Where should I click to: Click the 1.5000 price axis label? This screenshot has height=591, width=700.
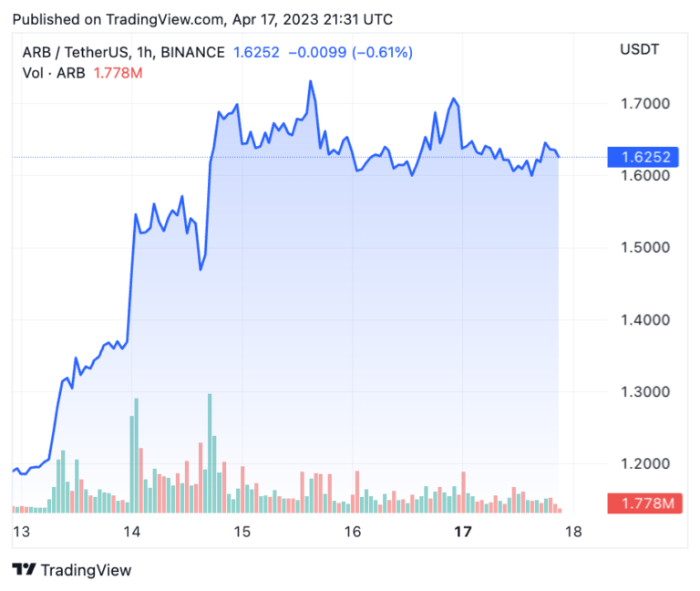pos(645,248)
